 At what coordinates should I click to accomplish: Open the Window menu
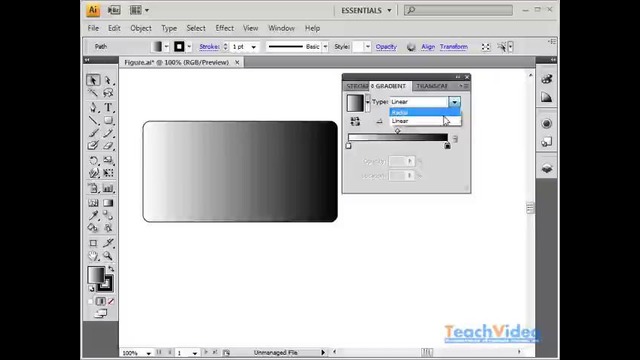pyautogui.click(x=281, y=28)
